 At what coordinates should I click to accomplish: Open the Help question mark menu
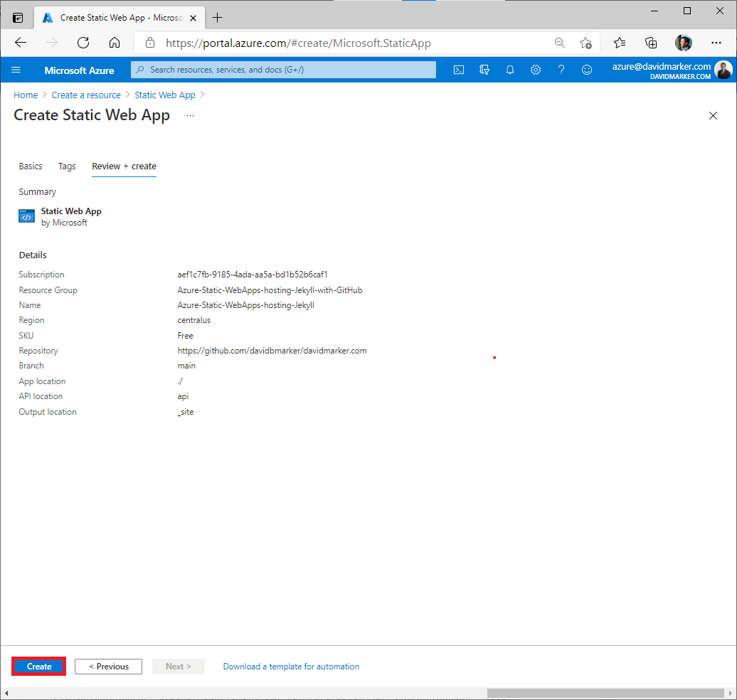(561, 70)
